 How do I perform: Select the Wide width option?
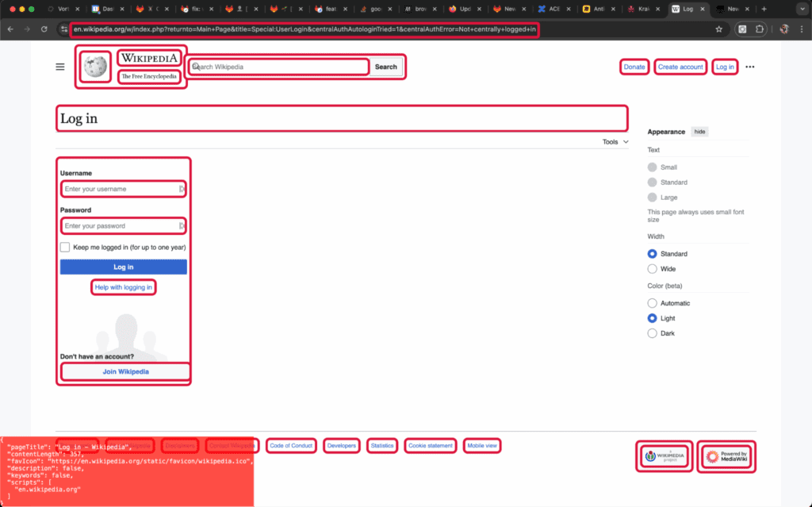tap(650, 268)
